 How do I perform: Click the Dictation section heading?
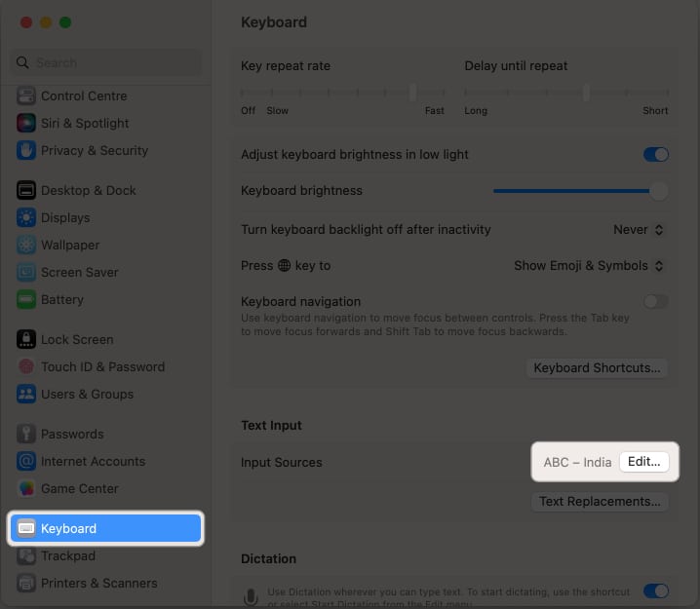268,559
